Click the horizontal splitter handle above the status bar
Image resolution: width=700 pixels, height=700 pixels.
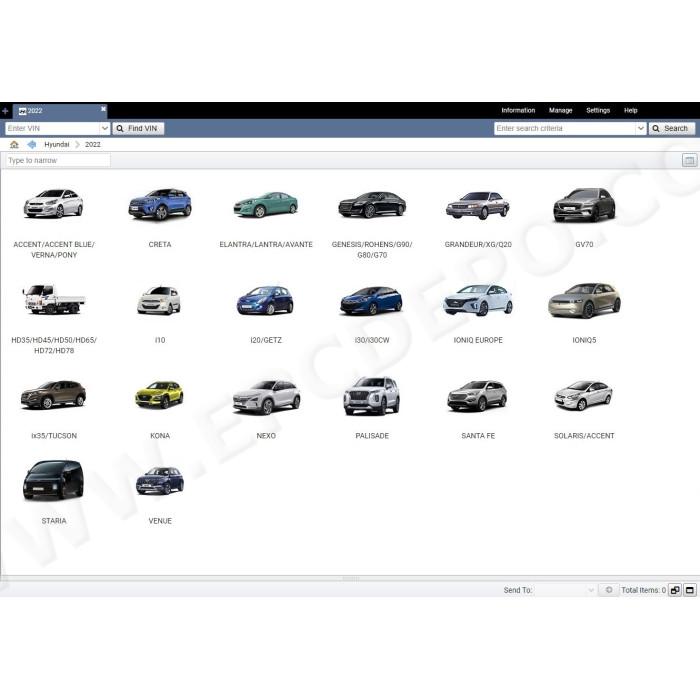click(350, 579)
